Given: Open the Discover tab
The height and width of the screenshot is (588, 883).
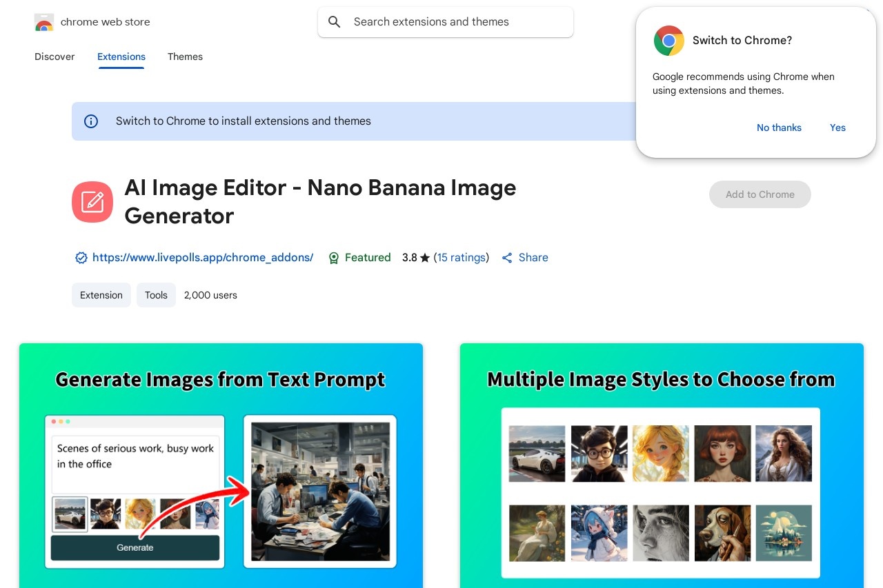Looking at the screenshot, I should coord(54,57).
